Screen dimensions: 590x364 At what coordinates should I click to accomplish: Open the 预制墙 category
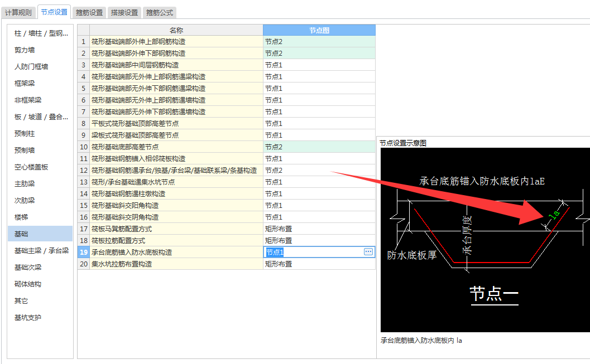[x=41, y=151]
